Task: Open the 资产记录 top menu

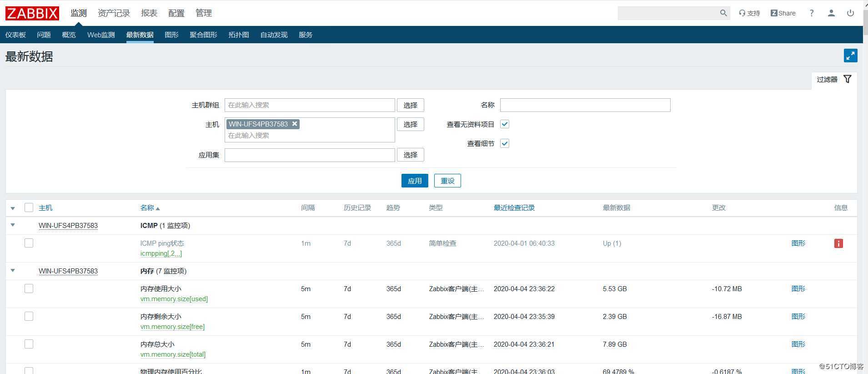Action: 114,13
